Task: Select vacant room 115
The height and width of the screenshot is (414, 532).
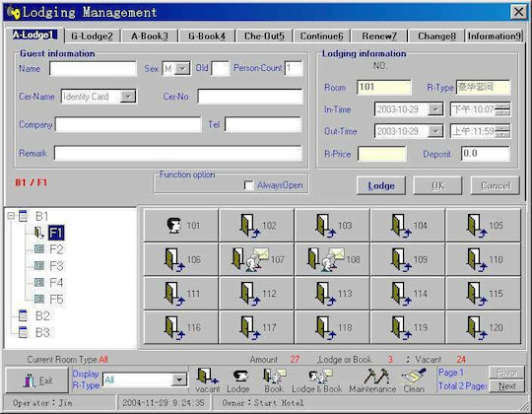Action: coord(484,294)
